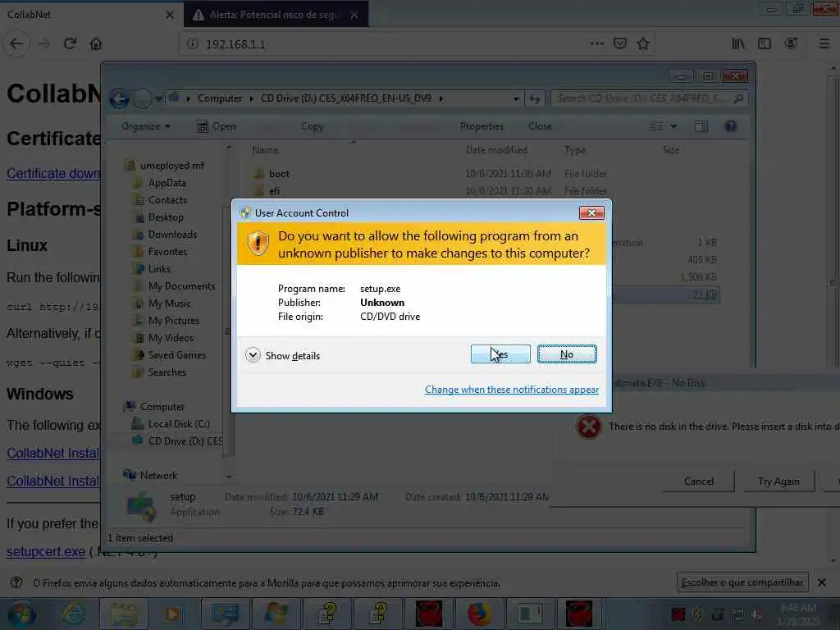Select Favorites in navigation tree
The width and height of the screenshot is (840, 630).
[x=167, y=251]
